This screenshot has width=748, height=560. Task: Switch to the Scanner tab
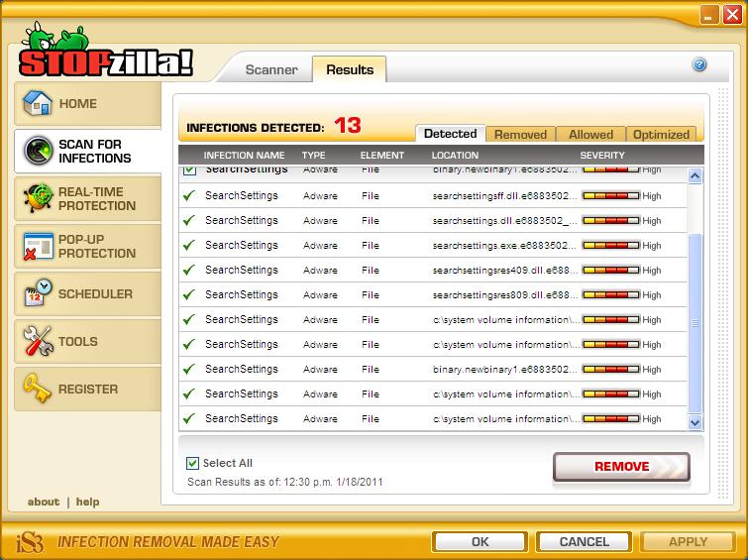pos(271,69)
